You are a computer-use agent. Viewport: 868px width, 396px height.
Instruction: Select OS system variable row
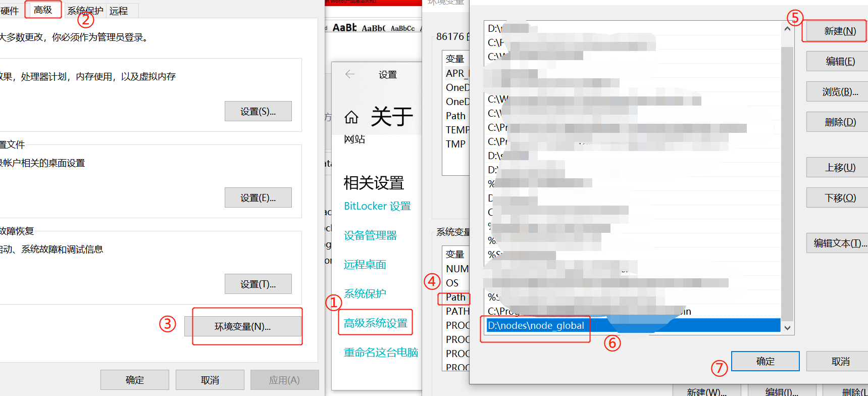point(456,283)
